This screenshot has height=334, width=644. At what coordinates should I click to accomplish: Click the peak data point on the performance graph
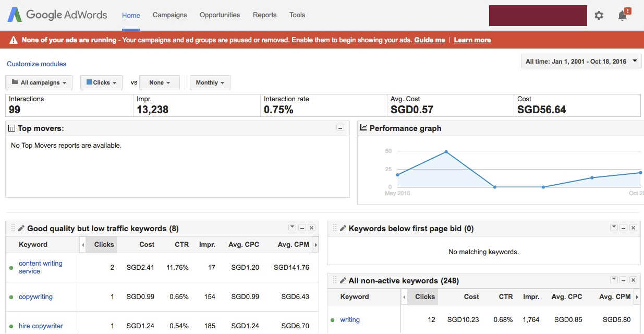(446, 152)
